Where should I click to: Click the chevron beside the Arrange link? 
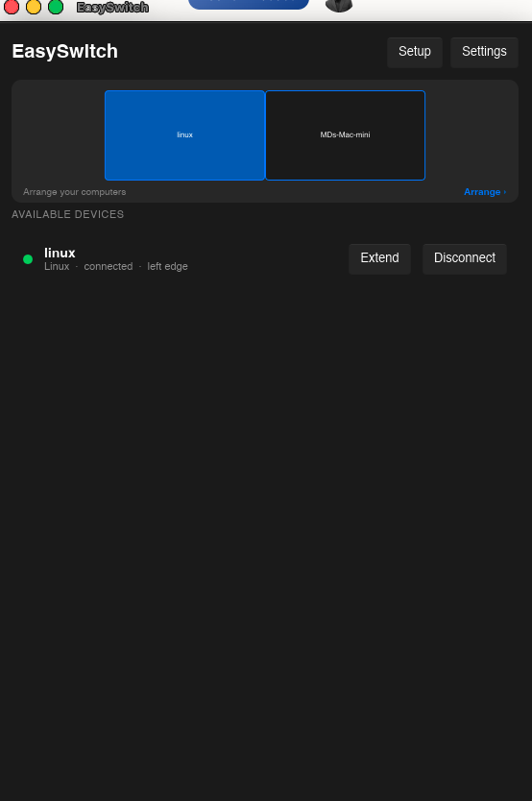point(505,192)
